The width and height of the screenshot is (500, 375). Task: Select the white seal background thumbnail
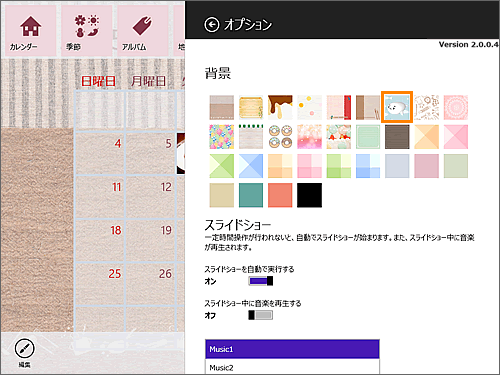[x=397, y=107]
